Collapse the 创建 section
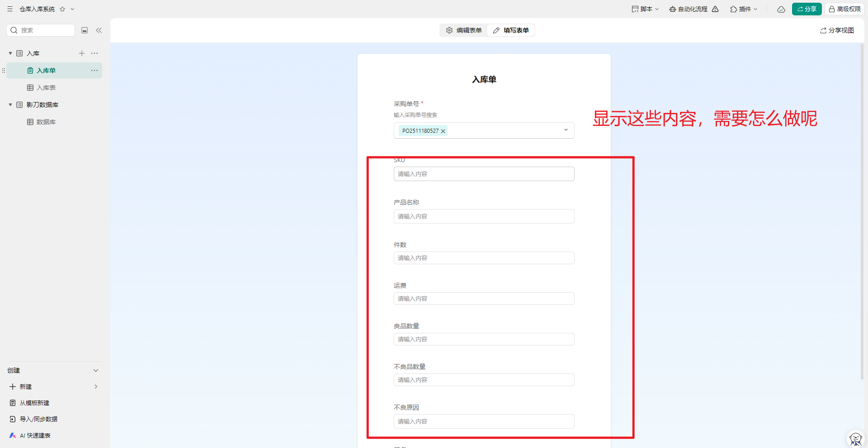 (x=96, y=370)
